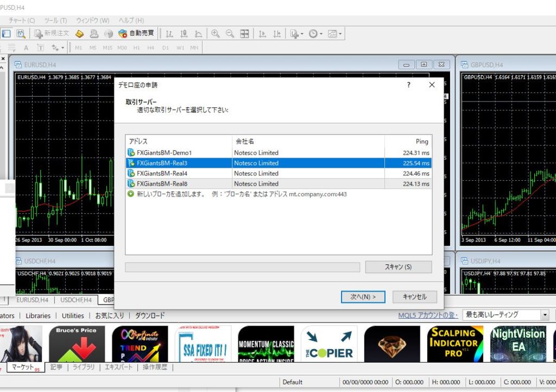
Task: Click the gray stamp icon beside MetaEditor
Action: [94, 34]
